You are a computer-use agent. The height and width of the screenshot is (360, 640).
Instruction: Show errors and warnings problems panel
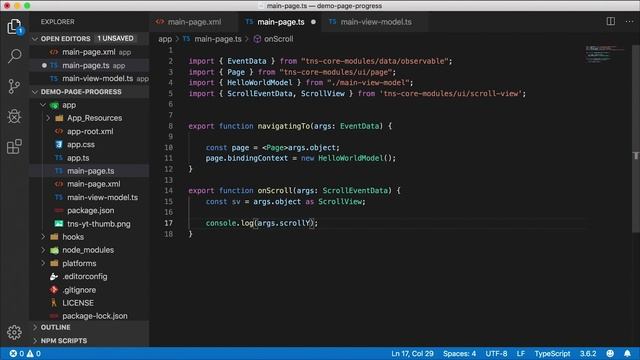pos(25,353)
